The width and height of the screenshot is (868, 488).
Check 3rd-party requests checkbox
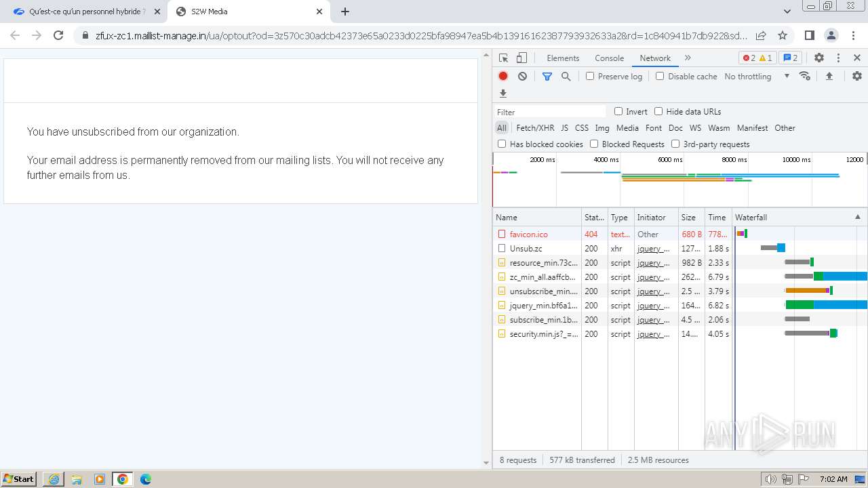coord(675,144)
